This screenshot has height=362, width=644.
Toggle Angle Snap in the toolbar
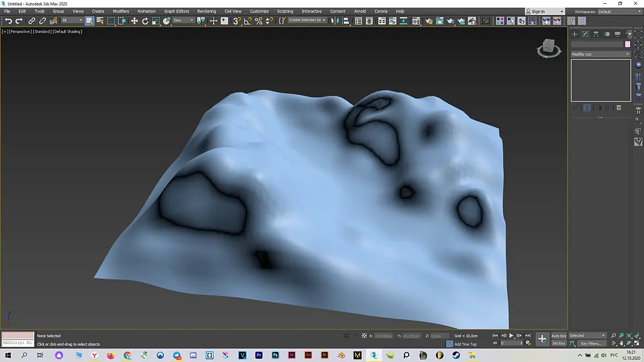coord(248,21)
